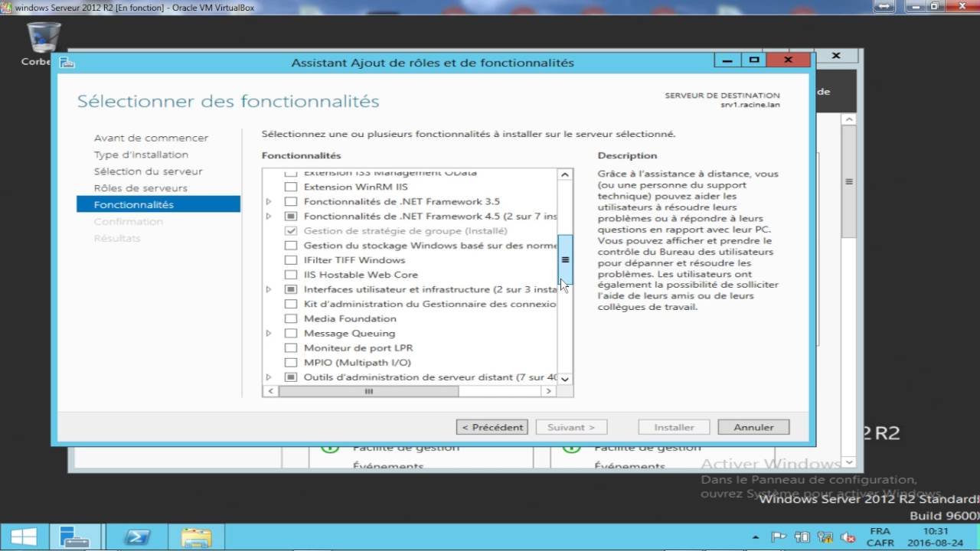980x551 pixels.
Task: Click the srv1.racine.lan server name
Action: tap(750, 105)
